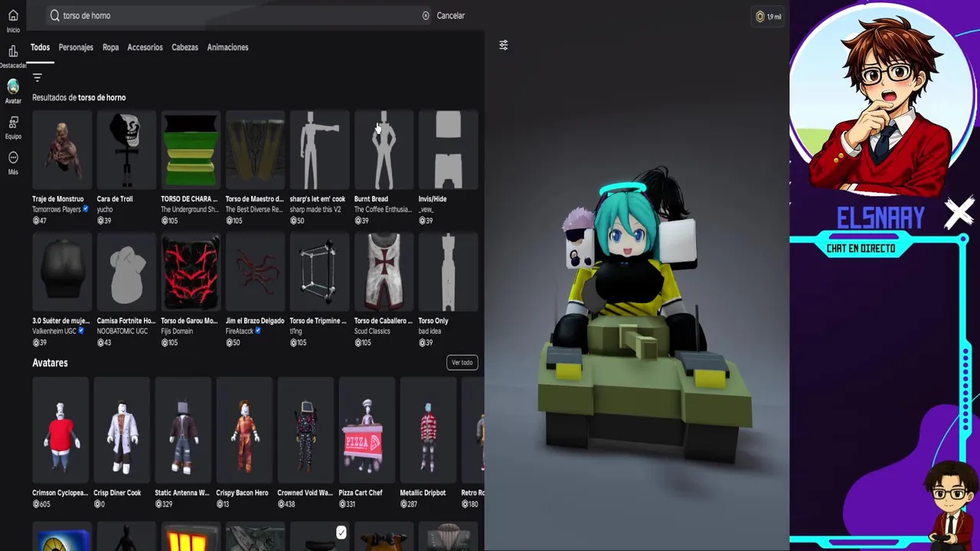Open Camisa Fortnite item thumbnail
Image resolution: width=980 pixels, height=551 pixels.
(126, 272)
